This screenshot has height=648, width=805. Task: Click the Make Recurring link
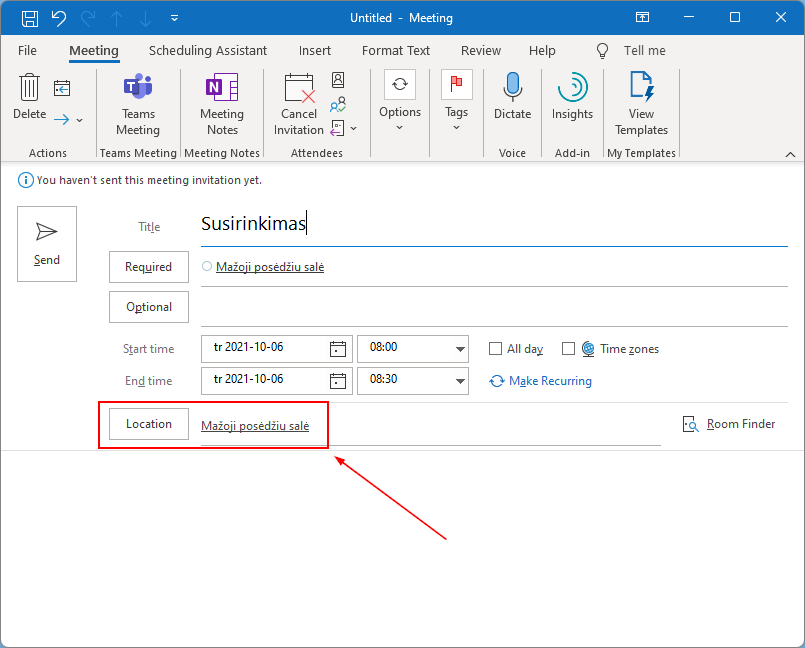point(550,381)
